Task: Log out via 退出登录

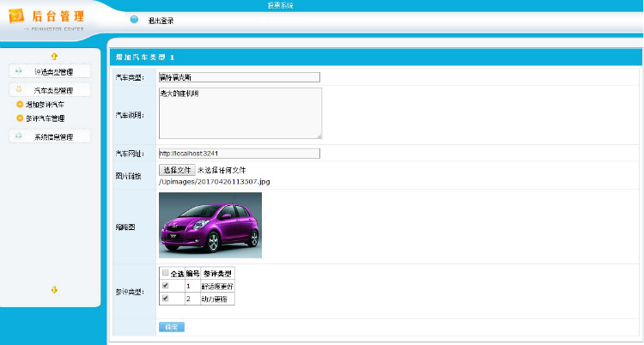Action: tap(161, 21)
